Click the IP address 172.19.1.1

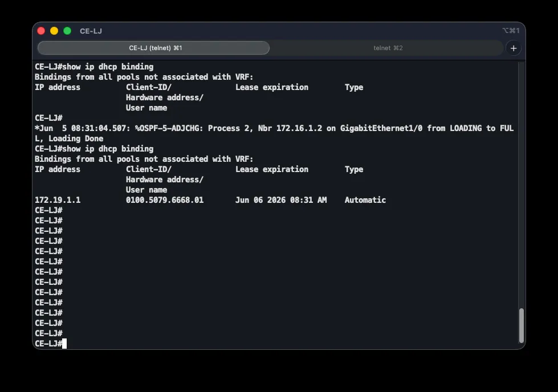point(58,200)
